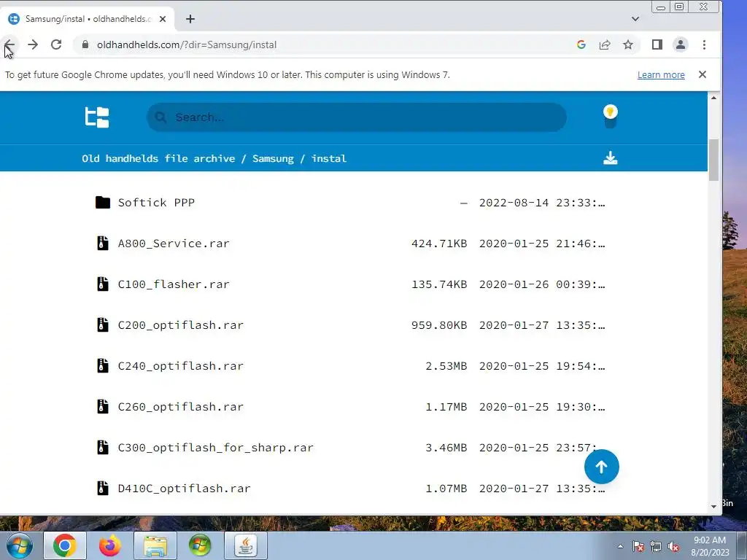Viewport: 747px width, 560px height.
Task: Share this page via the share icon
Action: pyautogui.click(x=605, y=44)
